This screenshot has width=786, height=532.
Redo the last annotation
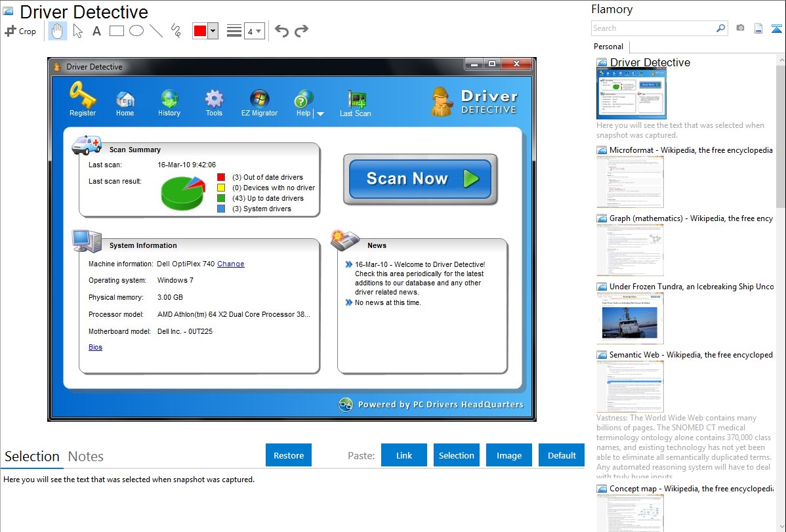pyautogui.click(x=301, y=31)
